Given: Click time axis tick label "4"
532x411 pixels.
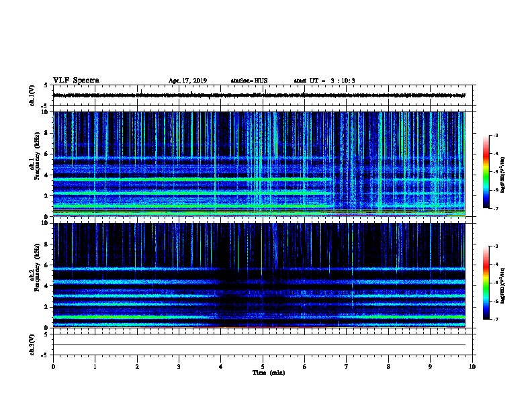Looking at the screenshot, I should click(x=221, y=366).
